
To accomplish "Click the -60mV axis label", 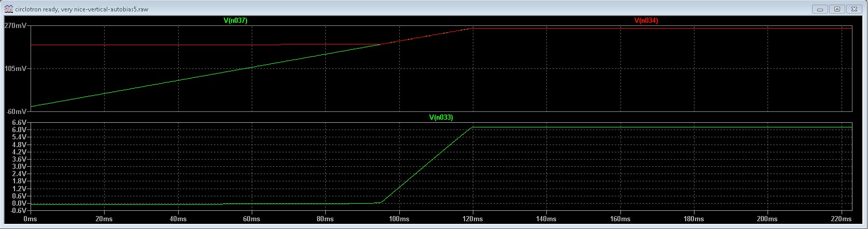I will (17, 111).
